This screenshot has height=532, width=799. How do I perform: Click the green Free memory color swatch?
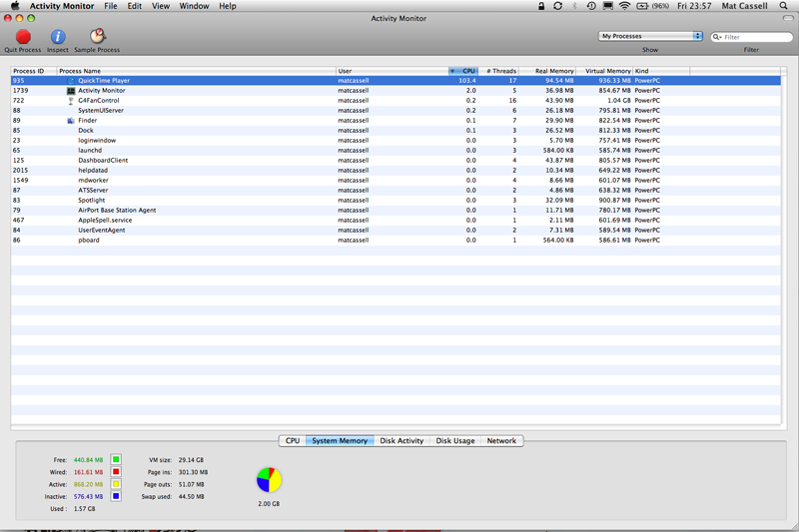116,460
